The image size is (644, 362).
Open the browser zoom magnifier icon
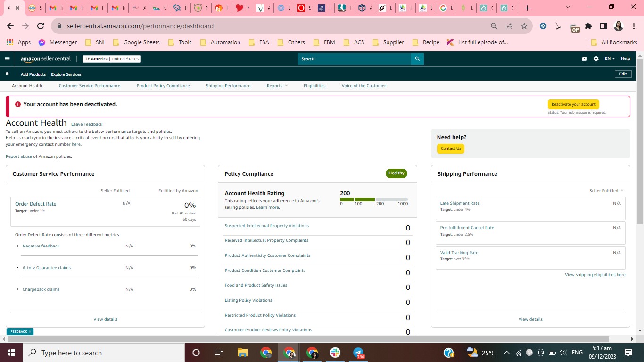point(494,26)
